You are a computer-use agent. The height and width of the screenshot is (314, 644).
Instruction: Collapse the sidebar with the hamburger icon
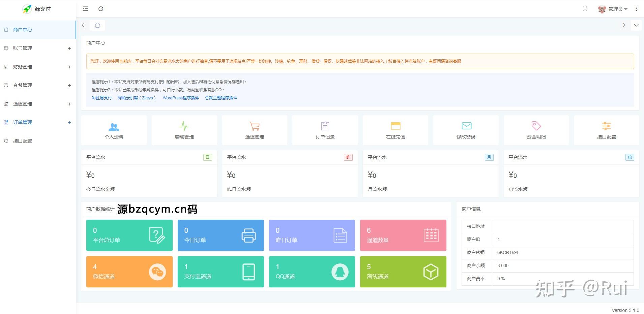tap(85, 9)
